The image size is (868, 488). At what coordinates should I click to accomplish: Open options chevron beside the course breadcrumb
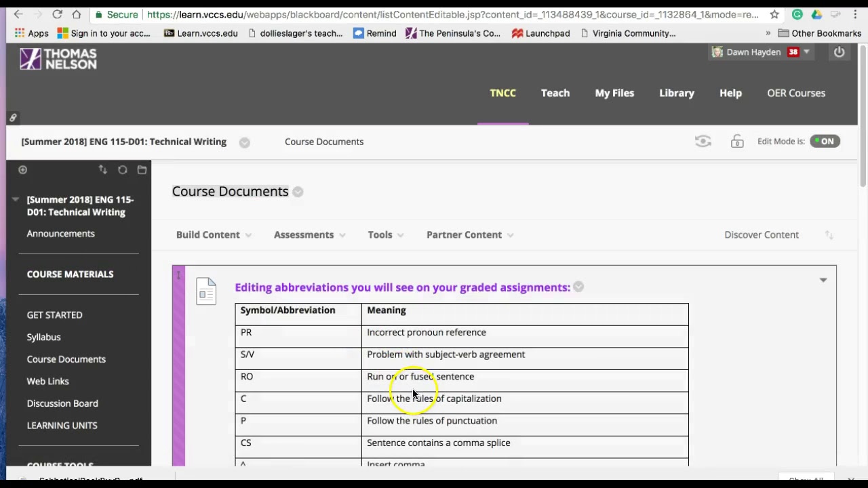(245, 142)
